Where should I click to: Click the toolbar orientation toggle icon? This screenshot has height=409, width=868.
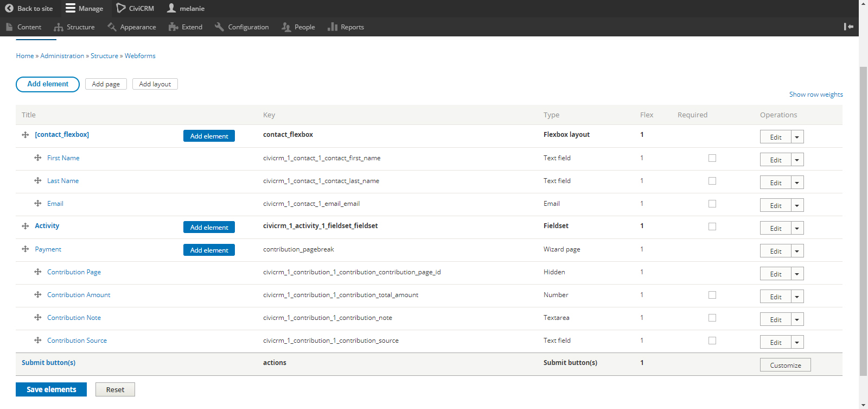pos(849,27)
